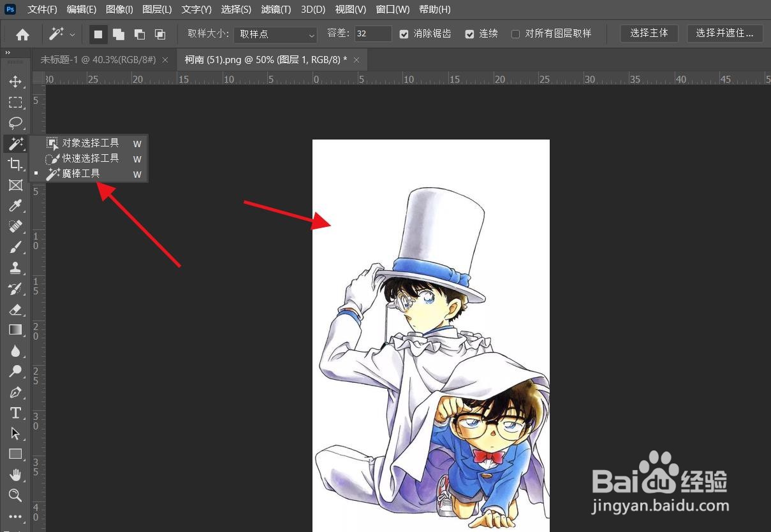
Task: Click the 容差 tolerance input field
Action: click(373, 34)
